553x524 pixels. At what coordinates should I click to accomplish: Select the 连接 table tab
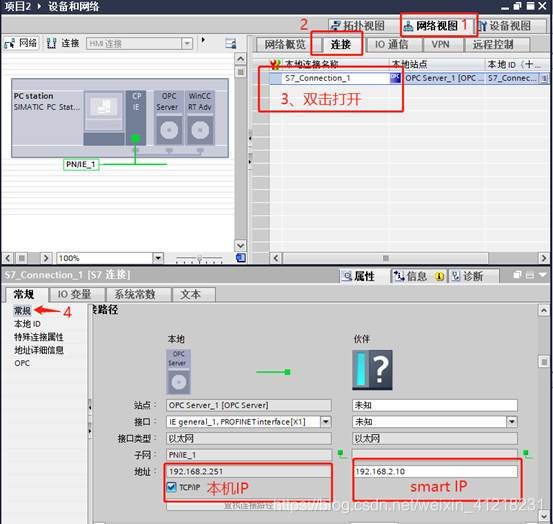click(x=340, y=44)
